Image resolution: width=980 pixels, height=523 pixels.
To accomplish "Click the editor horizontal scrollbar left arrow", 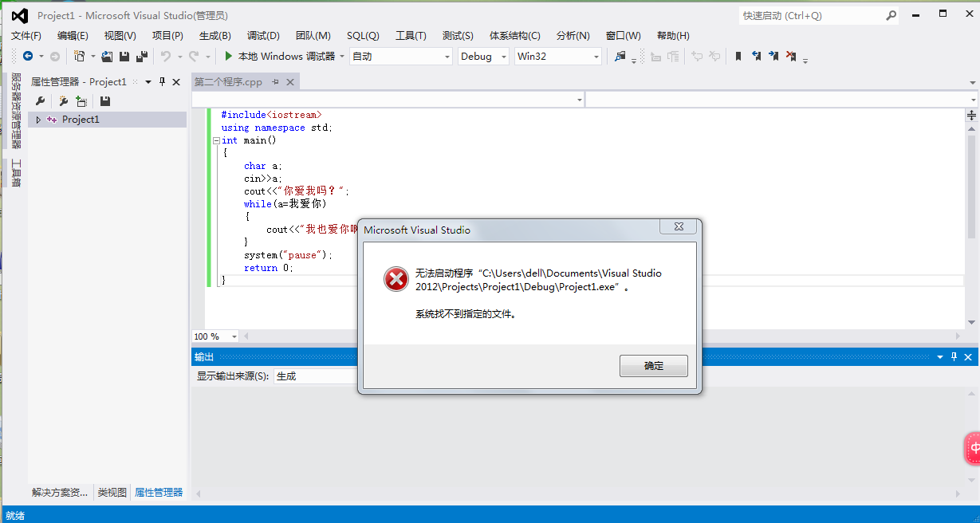I will pos(246,336).
